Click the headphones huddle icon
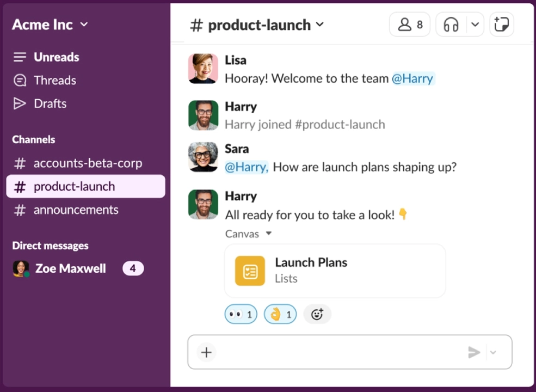 tap(451, 25)
